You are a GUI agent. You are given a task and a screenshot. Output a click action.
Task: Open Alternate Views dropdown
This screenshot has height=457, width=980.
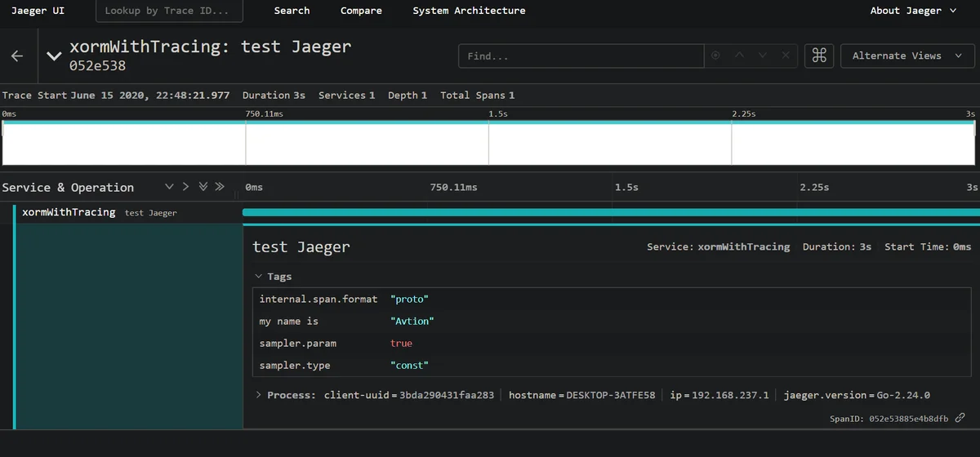coord(907,55)
